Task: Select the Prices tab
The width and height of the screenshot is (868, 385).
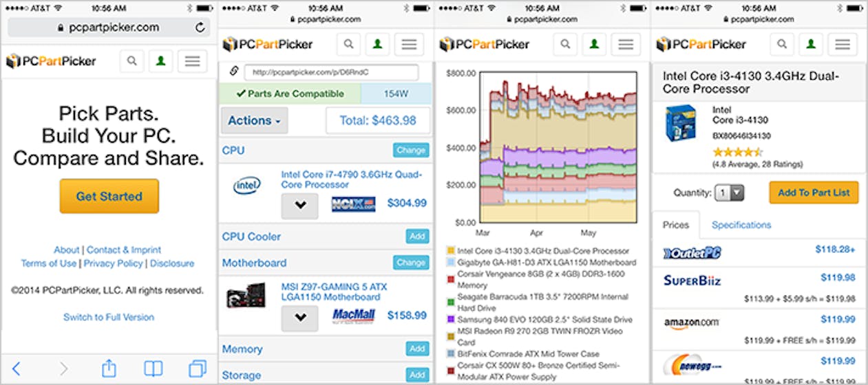Action: (x=675, y=225)
